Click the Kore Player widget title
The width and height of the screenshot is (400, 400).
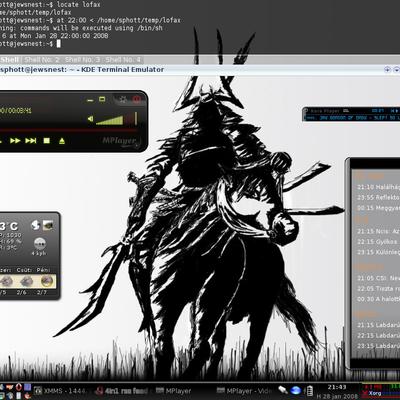pos(325,111)
